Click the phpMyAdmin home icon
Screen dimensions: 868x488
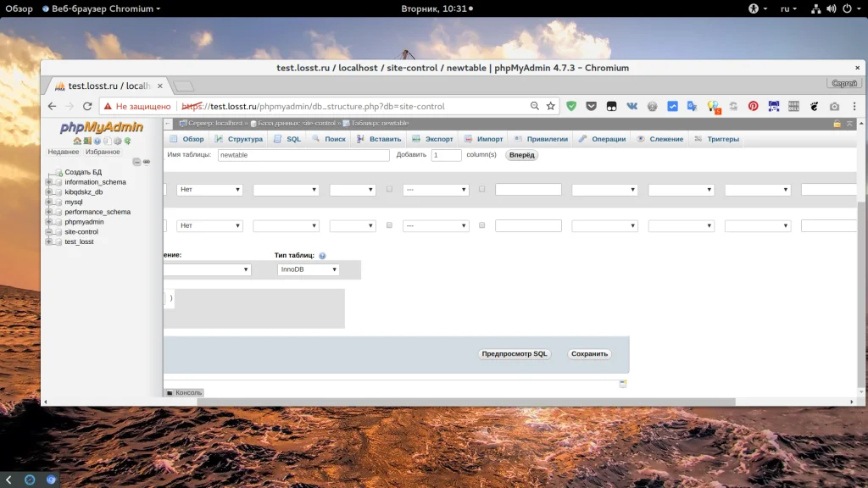click(x=77, y=141)
